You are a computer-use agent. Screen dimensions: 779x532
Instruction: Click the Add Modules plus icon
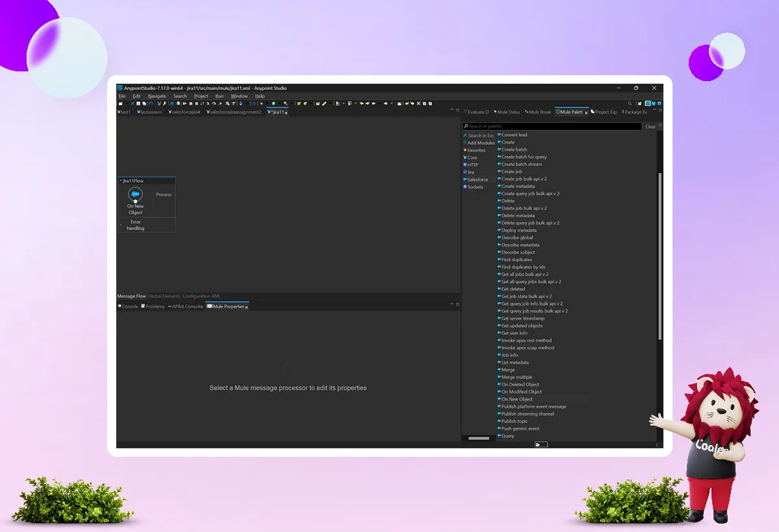[465, 143]
